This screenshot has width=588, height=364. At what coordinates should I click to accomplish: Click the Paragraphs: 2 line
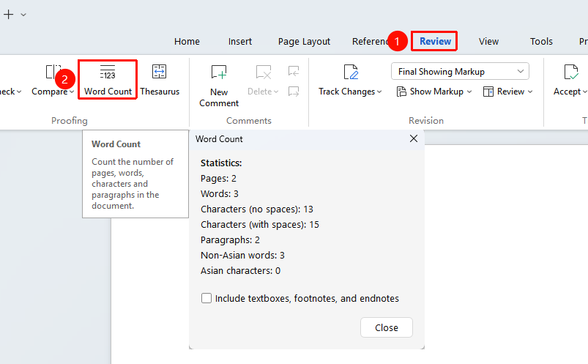(x=230, y=239)
